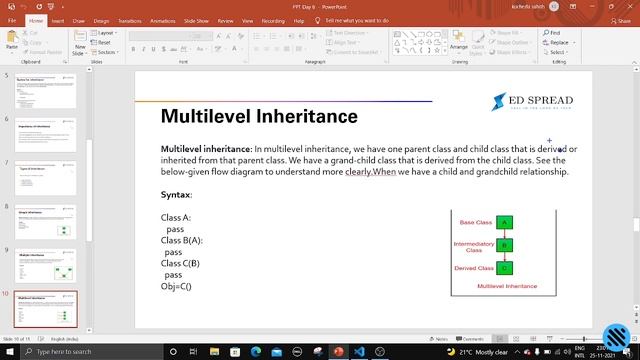Click the zoom slider handle

(584, 339)
